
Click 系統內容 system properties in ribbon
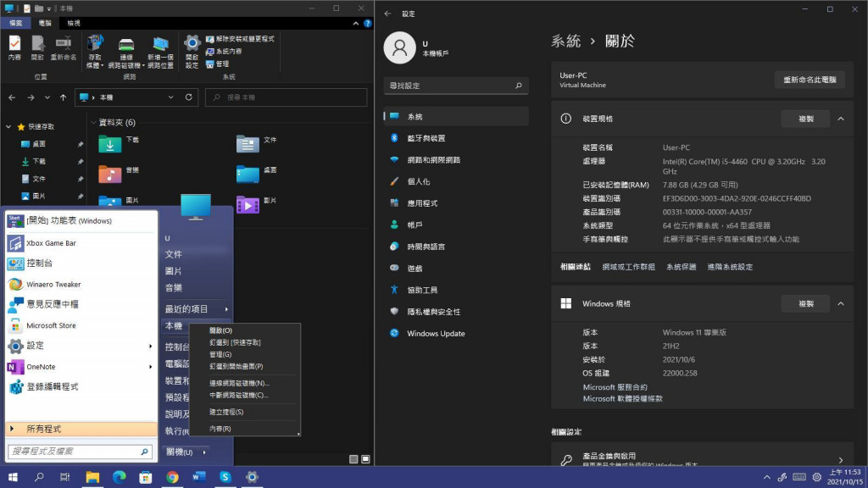(x=224, y=52)
